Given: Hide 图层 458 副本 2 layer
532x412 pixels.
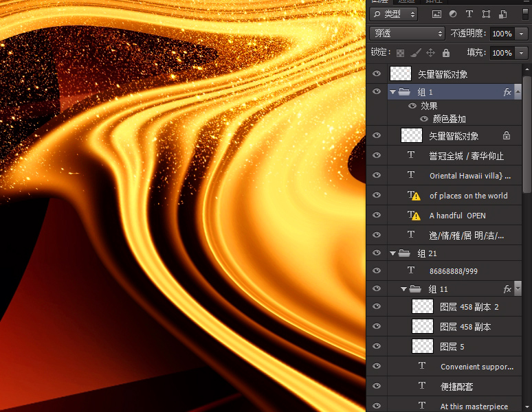Looking at the screenshot, I should [377, 306].
